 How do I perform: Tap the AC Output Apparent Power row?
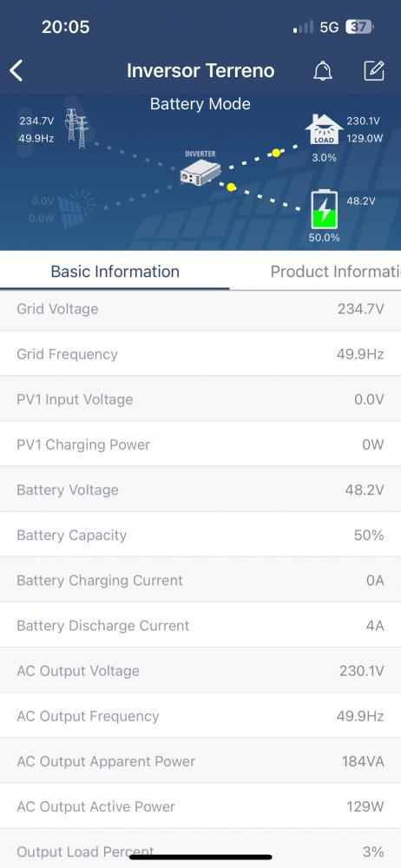pyautogui.click(x=200, y=761)
